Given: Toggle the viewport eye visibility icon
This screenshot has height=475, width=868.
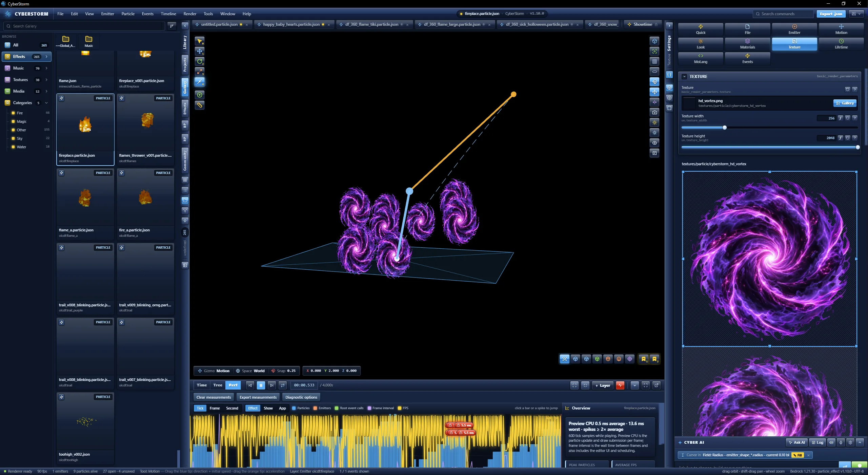Looking at the screenshot, I should [x=654, y=143].
